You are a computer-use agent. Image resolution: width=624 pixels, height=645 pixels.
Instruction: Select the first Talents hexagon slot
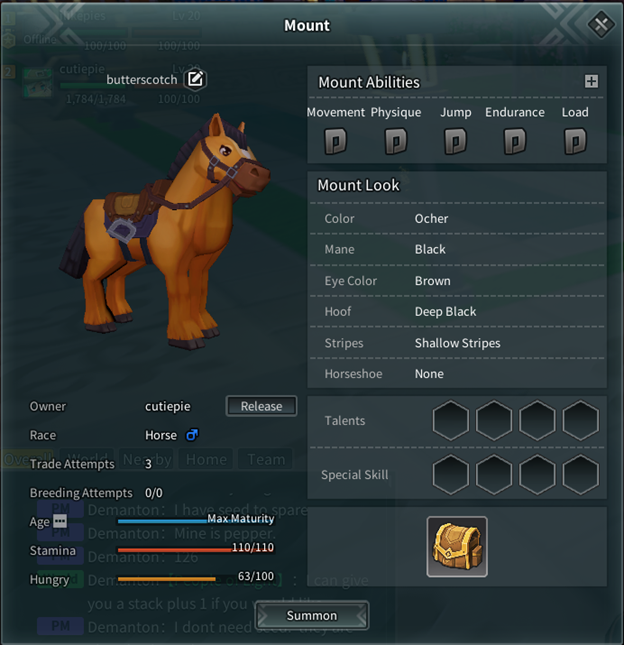coord(450,420)
